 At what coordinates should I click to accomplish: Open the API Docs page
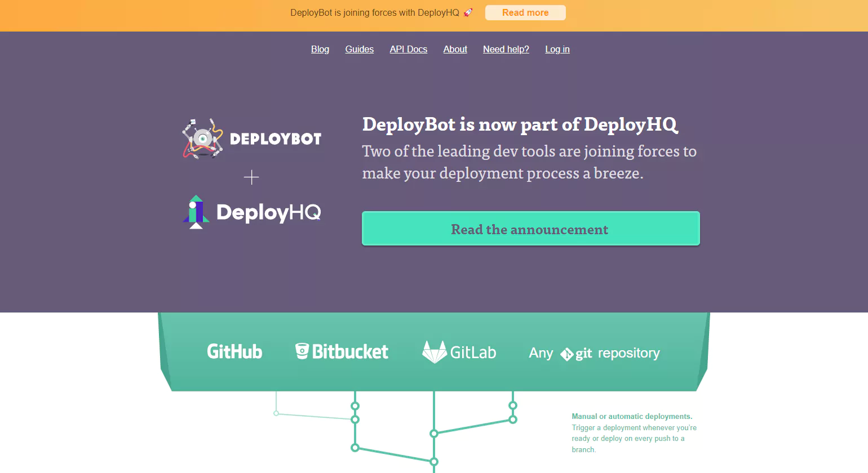(x=408, y=50)
